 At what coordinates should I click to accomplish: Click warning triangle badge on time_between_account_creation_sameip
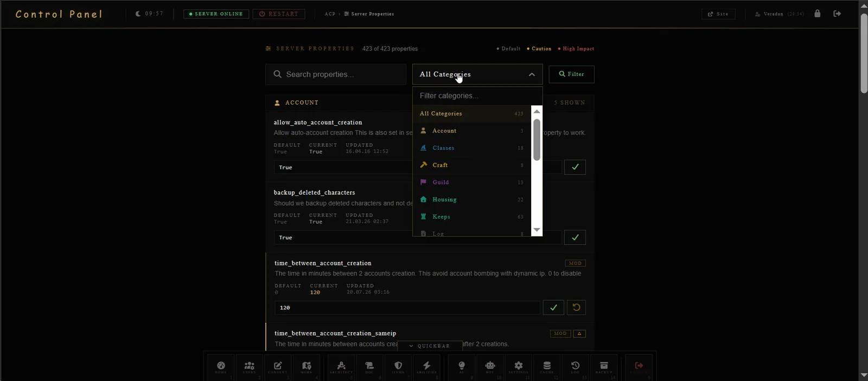579,334
